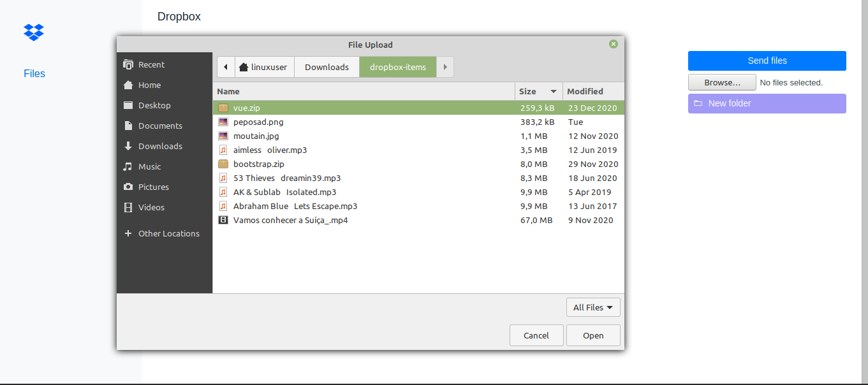
Task: Click the 383,2 kB size cell
Action: [537, 122]
